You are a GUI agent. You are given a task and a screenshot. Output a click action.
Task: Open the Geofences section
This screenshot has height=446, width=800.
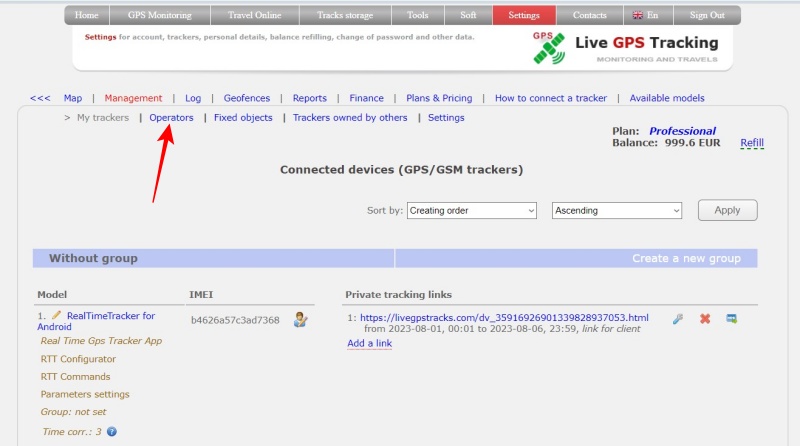coord(247,98)
